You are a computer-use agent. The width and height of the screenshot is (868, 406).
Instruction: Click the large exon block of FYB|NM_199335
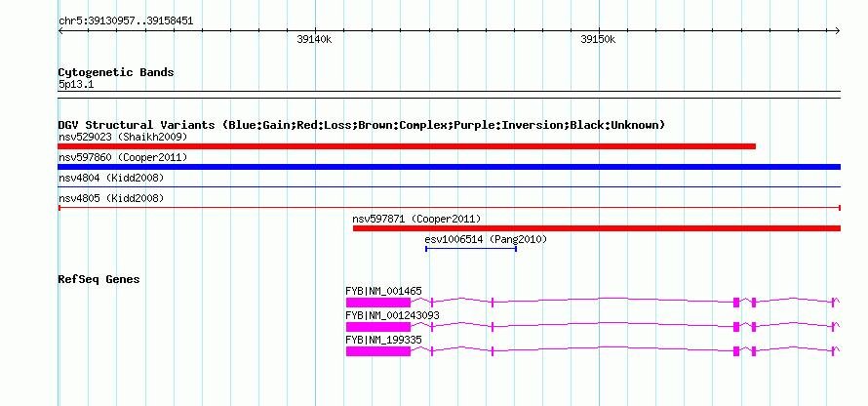(378, 351)
